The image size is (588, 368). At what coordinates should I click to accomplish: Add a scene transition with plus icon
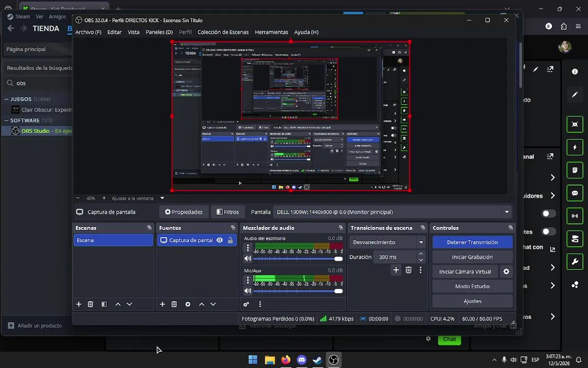(x=396, y=270)
